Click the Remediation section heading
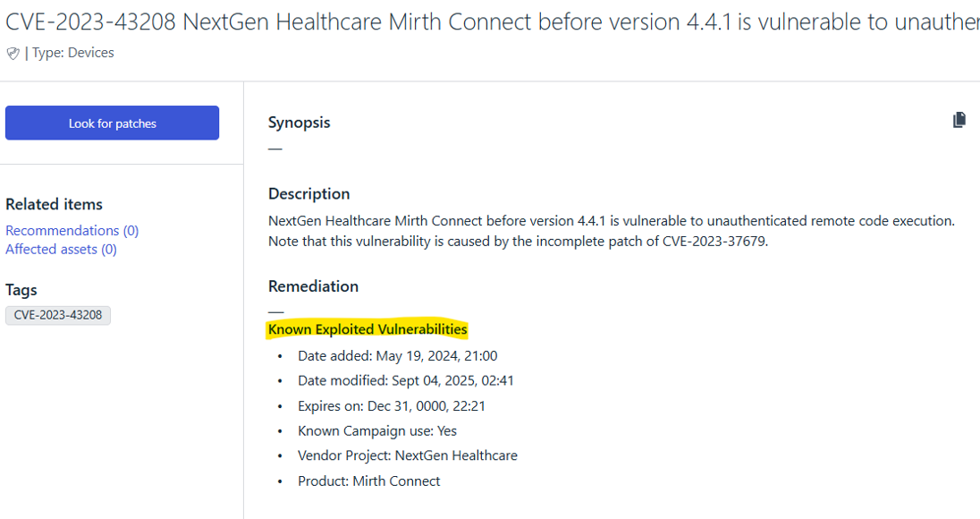 click(x=313, y=286)
